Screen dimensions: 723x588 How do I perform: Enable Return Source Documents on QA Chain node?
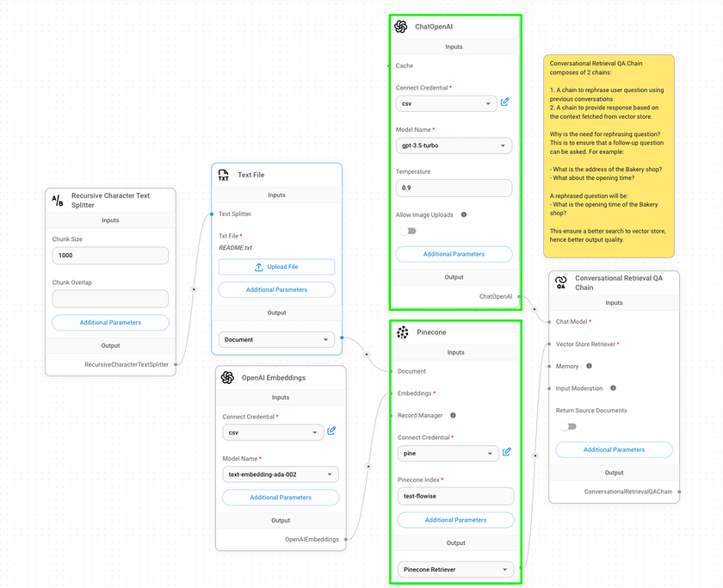pyautogui.click(x=568, y=425)
